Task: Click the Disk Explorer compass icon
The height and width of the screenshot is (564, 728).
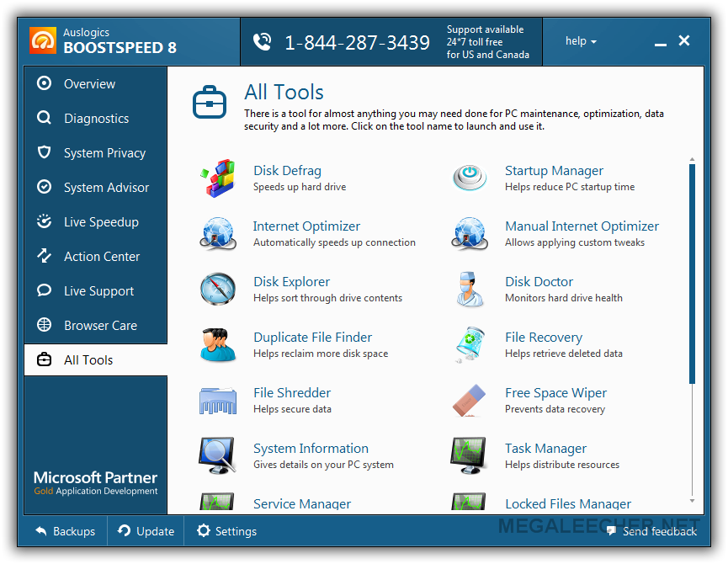Action: tap(218, 289)
